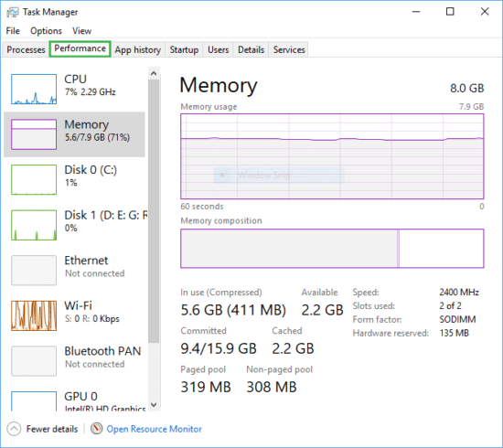This screenshot has height=448, width=503.
Task: Click the Memory heading in the main pane
Action: pos(219,85)
